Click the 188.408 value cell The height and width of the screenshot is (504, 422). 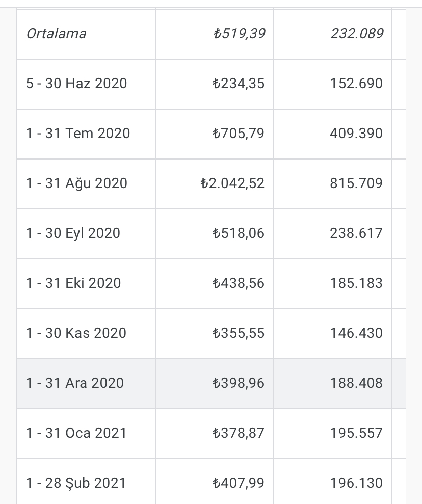(333, 384)
